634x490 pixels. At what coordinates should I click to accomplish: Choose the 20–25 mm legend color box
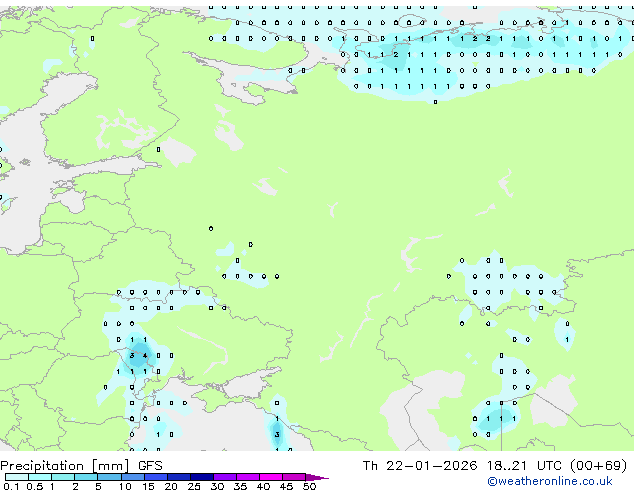[179, 477]
